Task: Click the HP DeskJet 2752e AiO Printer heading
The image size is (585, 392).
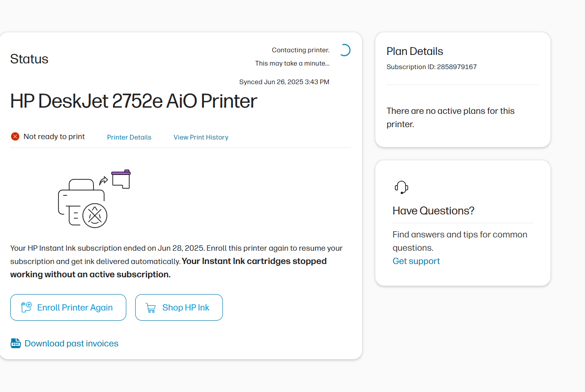Action: click(x=133, y=101)
